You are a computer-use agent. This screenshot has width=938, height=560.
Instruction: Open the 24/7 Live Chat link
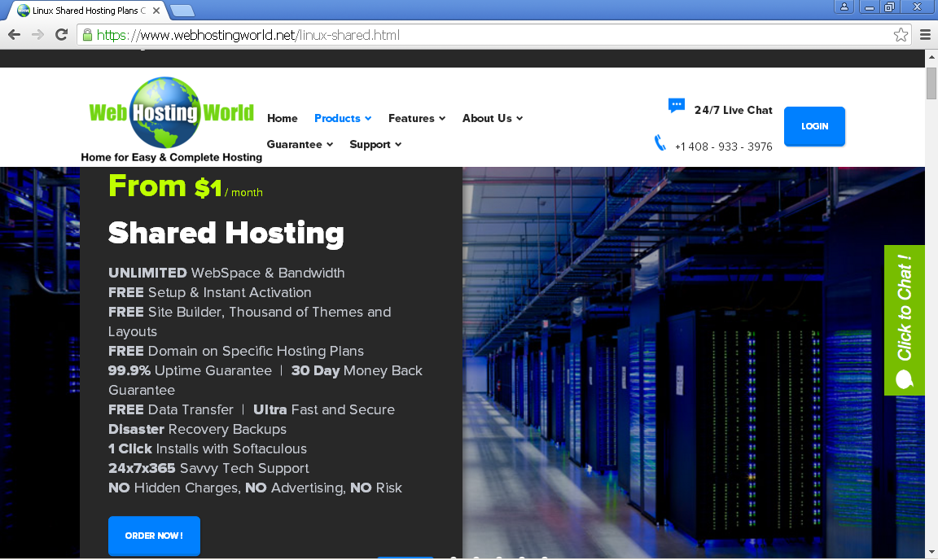pyautogui.click(x=734, y=110)
